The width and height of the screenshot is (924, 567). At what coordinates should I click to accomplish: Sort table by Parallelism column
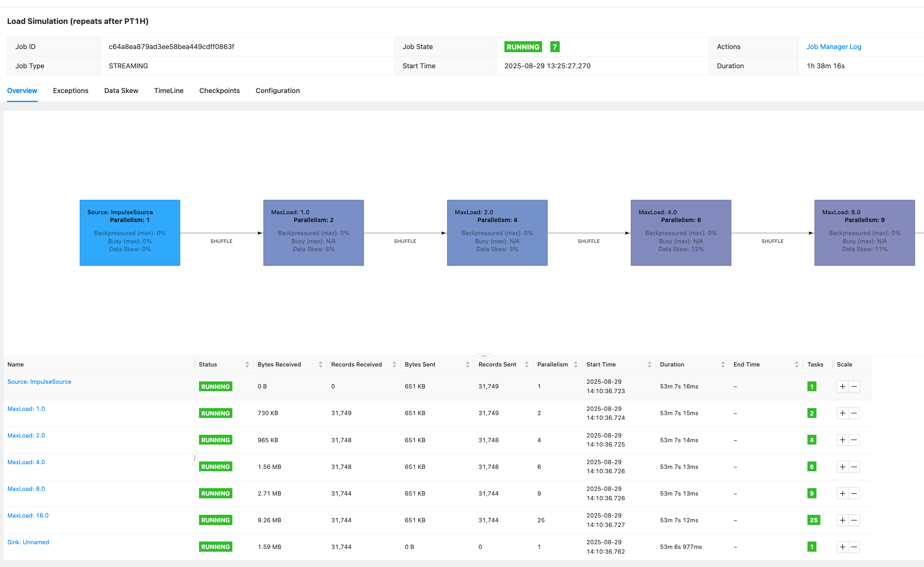click(x=575, y=365)
